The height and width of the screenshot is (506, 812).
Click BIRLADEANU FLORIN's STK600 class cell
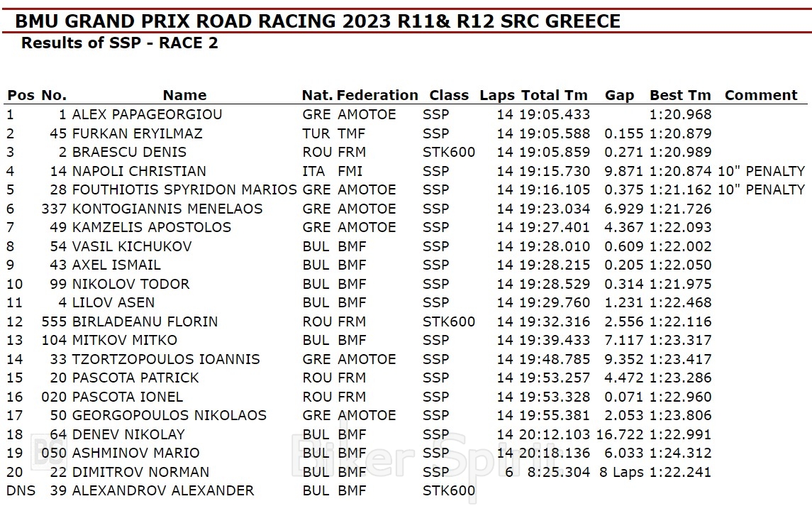point(449,321)
